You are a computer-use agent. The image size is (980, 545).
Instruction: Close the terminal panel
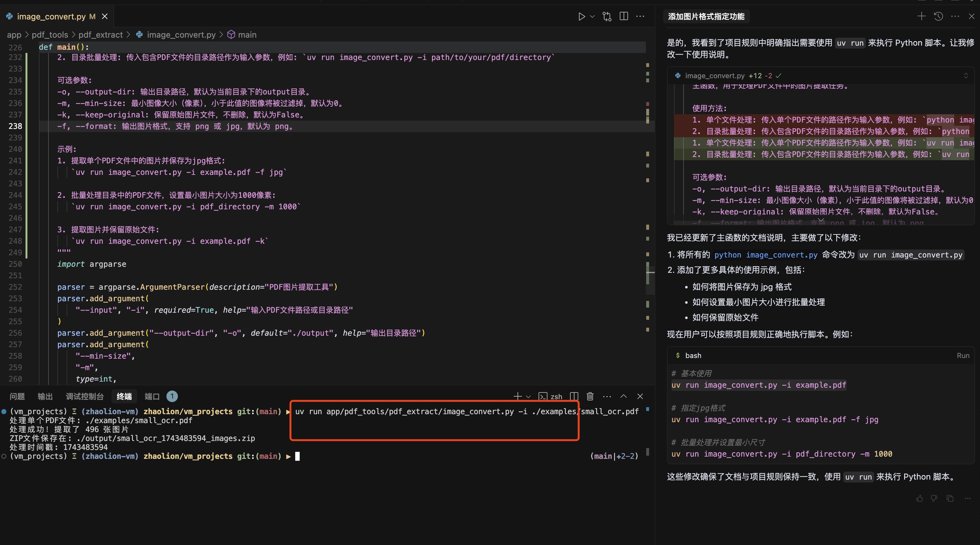coord(640,397)
